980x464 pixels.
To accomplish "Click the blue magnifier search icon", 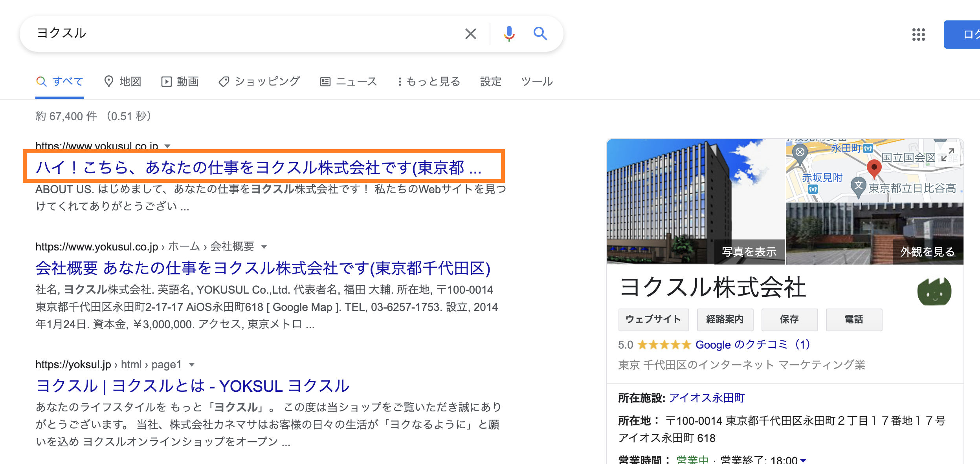I will [x=540, y=34].
